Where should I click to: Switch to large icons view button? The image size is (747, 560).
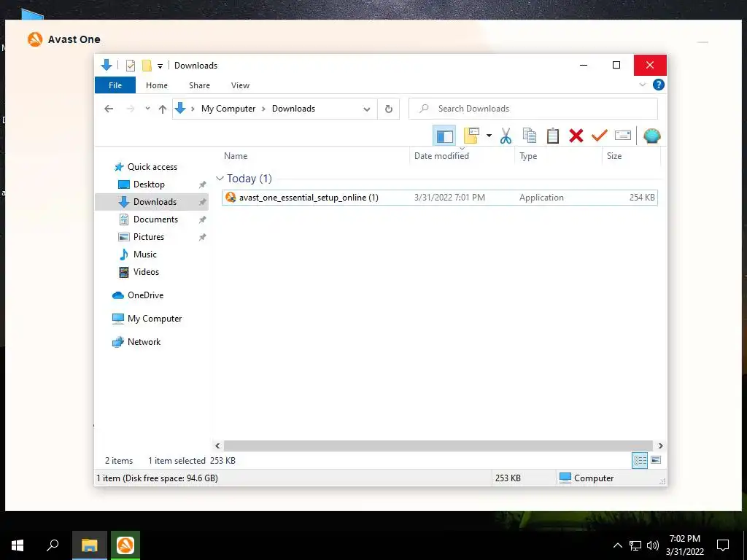656,460
